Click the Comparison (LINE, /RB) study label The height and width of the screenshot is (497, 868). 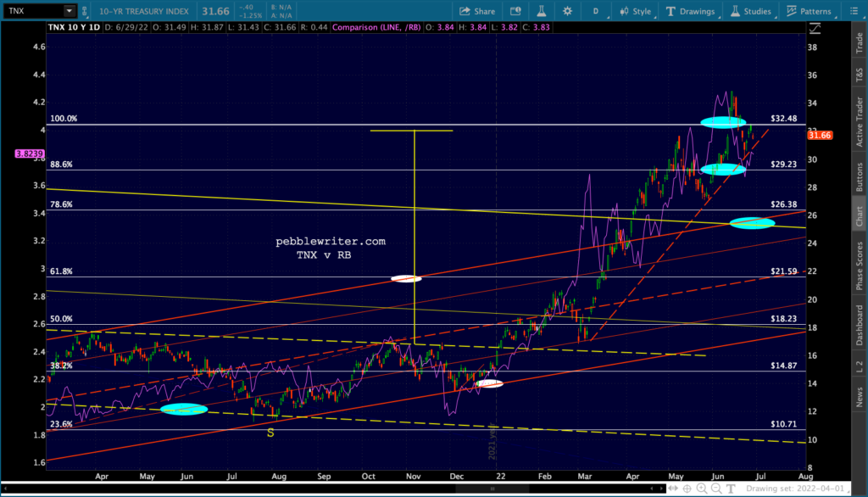[x=376, y=27]
